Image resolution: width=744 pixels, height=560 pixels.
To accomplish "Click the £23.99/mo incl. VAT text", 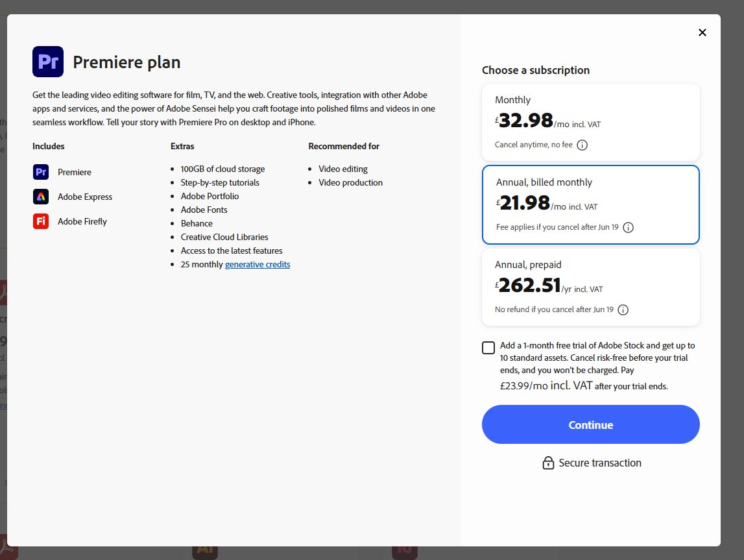I will (x=546, y=385).
